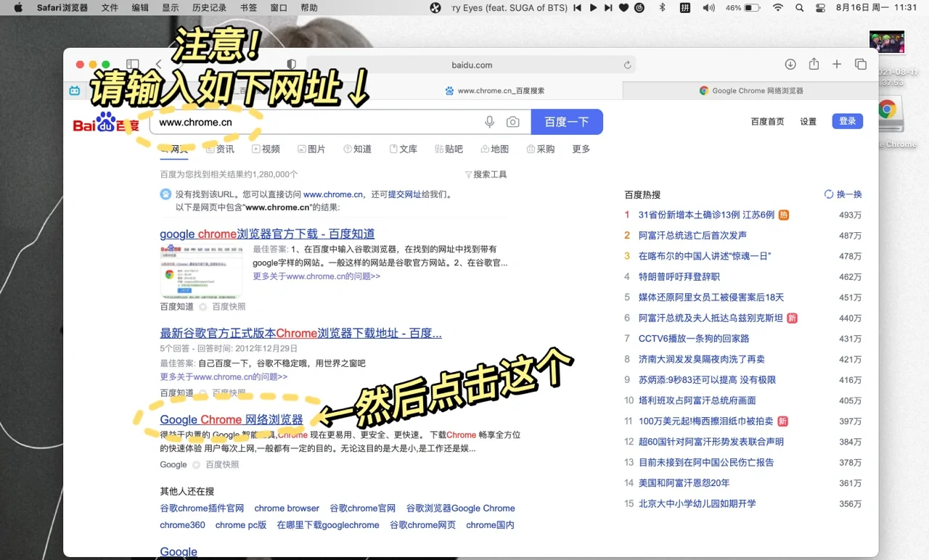Viewport: 929px width, 560px height.
Task: Open the Bluetooth menu bar icon
Action: [x=662, y=8]
